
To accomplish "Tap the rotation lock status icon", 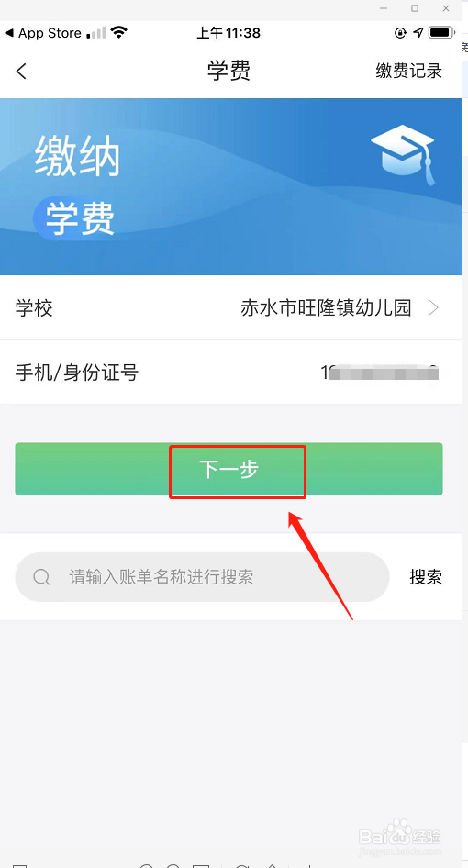I will pos(400,33).
